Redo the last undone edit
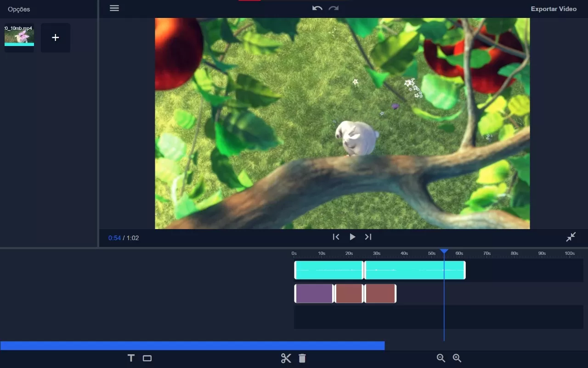Screen dimensions: 588x368 click(334, 8)
